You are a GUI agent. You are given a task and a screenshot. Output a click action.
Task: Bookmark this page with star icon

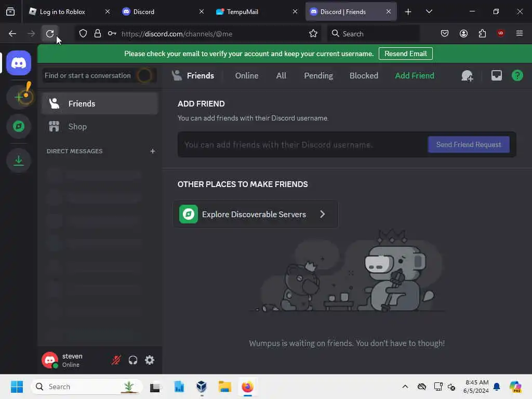pyautogui.click(x=313, y=34)
